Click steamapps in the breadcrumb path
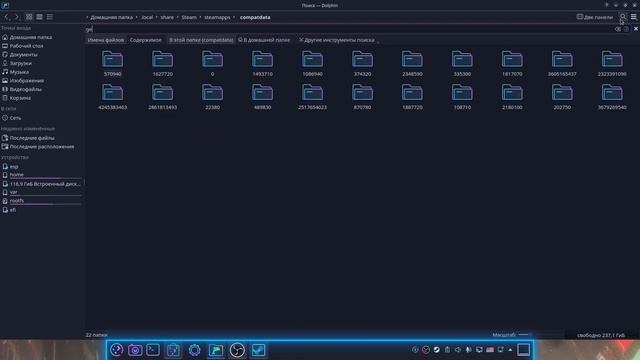This screenshot has height=360, width=640. click(x=217, y=17)
